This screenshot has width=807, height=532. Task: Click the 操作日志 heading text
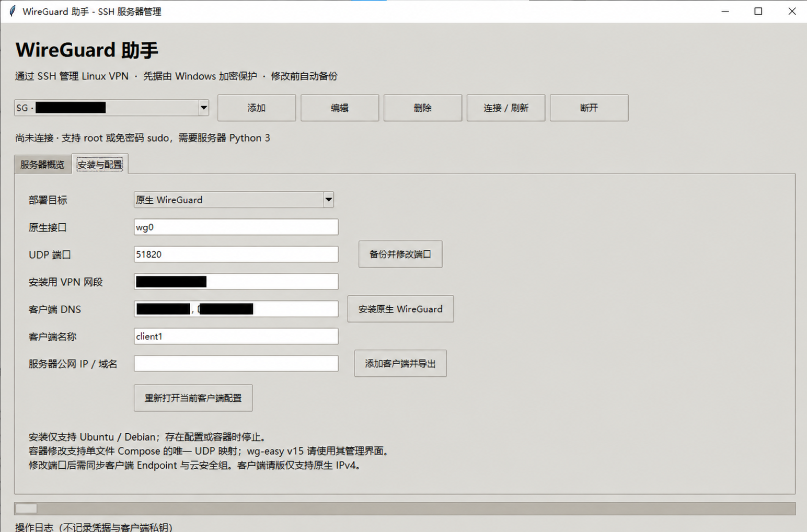[94, 527]
